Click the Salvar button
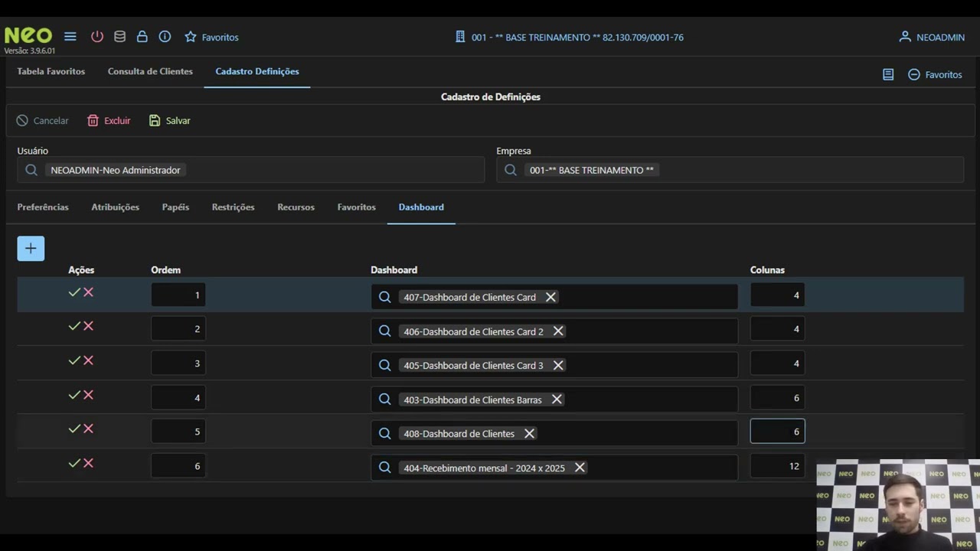The height and width of the screenshot is (551, 980). coord(170,120)
